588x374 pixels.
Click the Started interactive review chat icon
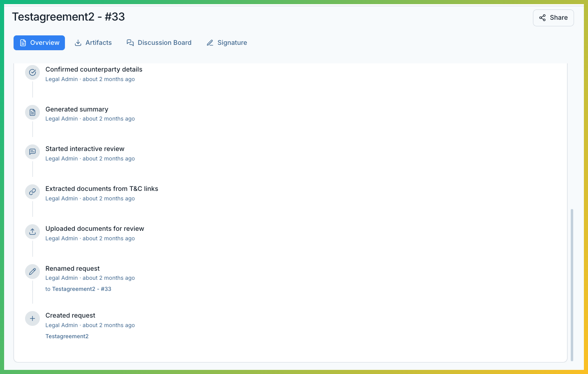click(32, 152)
